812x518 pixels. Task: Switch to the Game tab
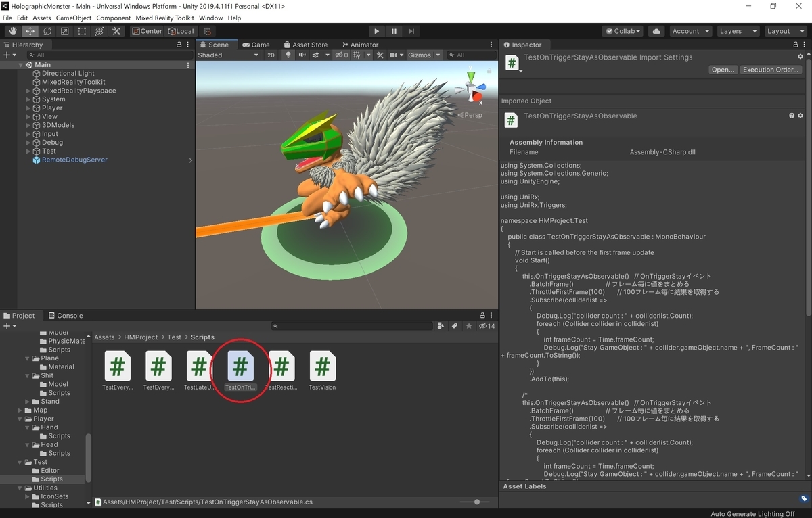click(256, 45)
